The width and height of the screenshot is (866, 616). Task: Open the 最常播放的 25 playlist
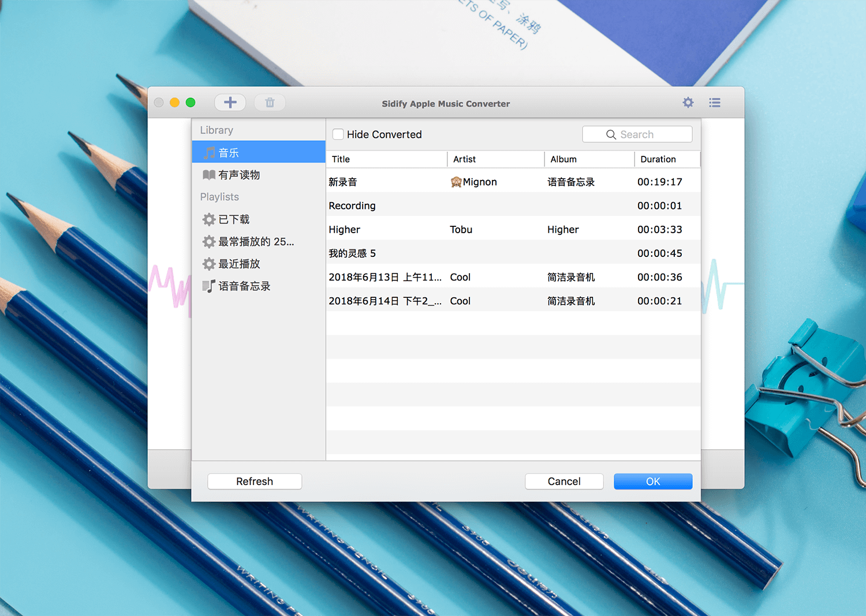point(259,241)
